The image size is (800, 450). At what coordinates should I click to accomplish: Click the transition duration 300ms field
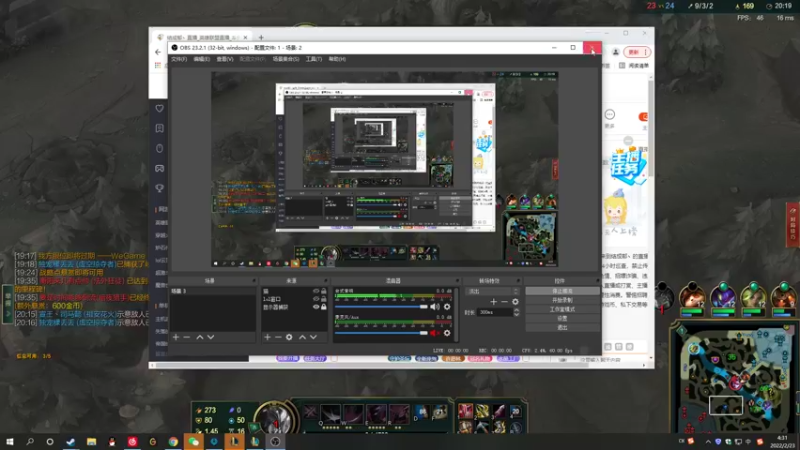click(x=495, y=312)
